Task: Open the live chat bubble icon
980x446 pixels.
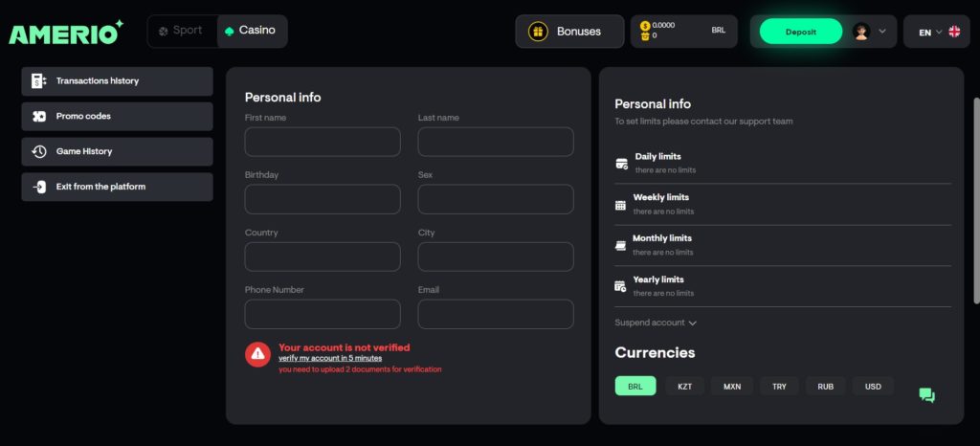Action: click(926, 394)
